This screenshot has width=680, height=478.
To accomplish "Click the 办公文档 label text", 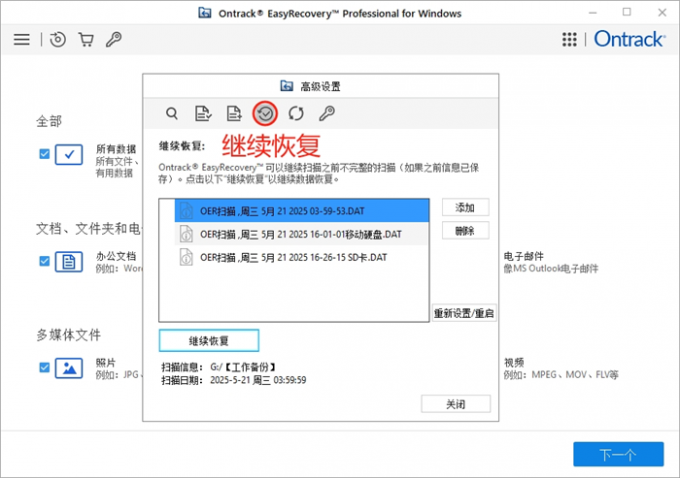I will 116,256.
